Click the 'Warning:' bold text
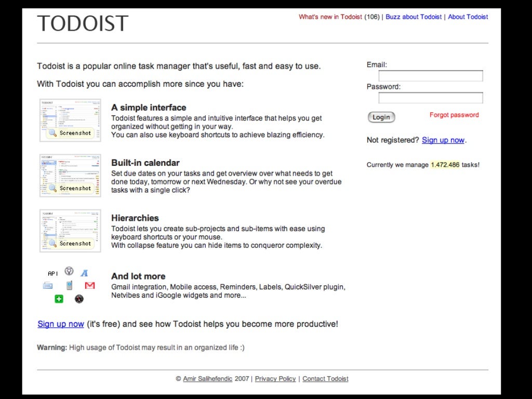The width and height of the screenshot is (532, 399). (x=52, y=348)
